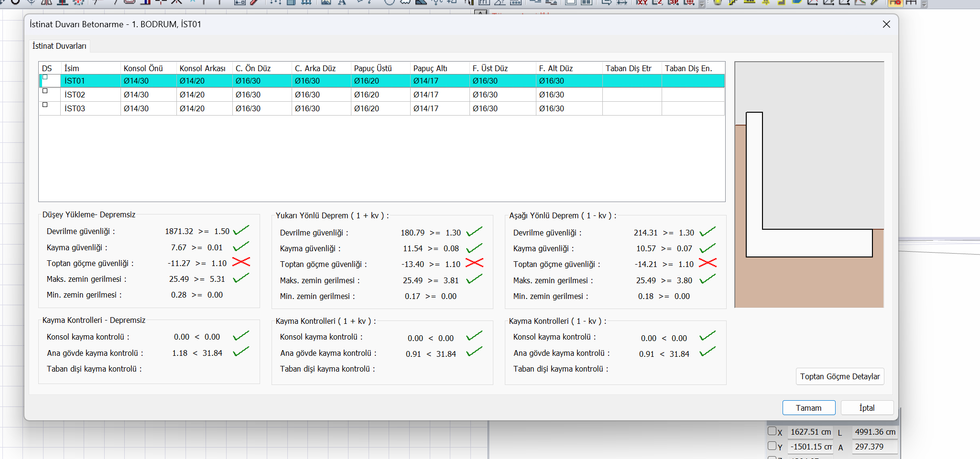Click the green check beside Devrilme güvenliği 1871.32
This screenshot has width=980, height=459.
coord(241,230)
